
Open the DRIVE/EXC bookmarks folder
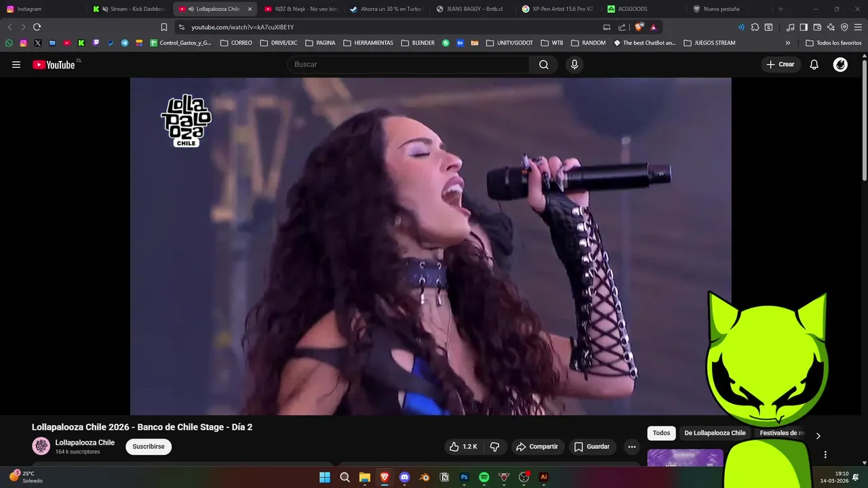coord(278,43)
